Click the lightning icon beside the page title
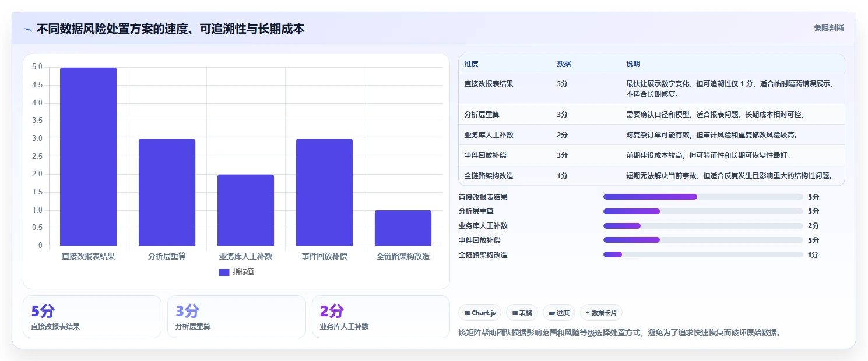Viewport: 868px width, 361px height. [27, 29]
